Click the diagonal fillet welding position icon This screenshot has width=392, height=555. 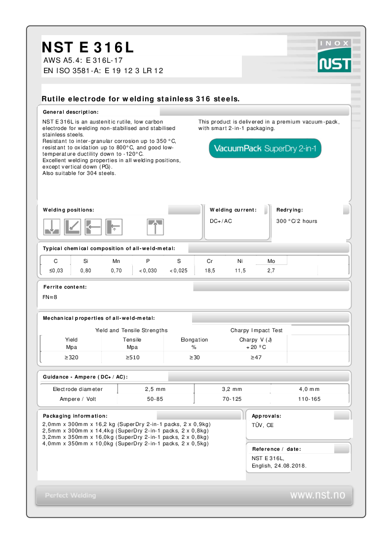(x=73, y=227)
